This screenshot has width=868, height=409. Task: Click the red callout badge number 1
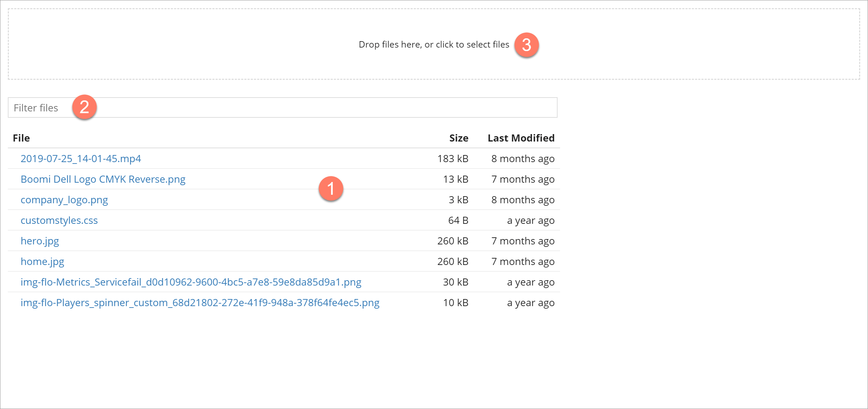tap(331, 188)
